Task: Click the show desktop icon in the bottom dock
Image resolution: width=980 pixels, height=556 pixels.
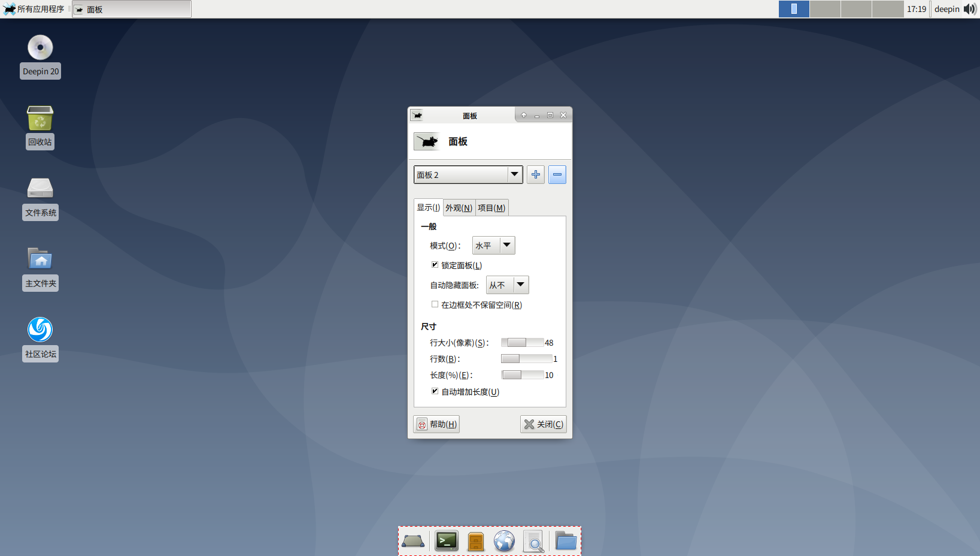Action: click(x=413, y=542)
